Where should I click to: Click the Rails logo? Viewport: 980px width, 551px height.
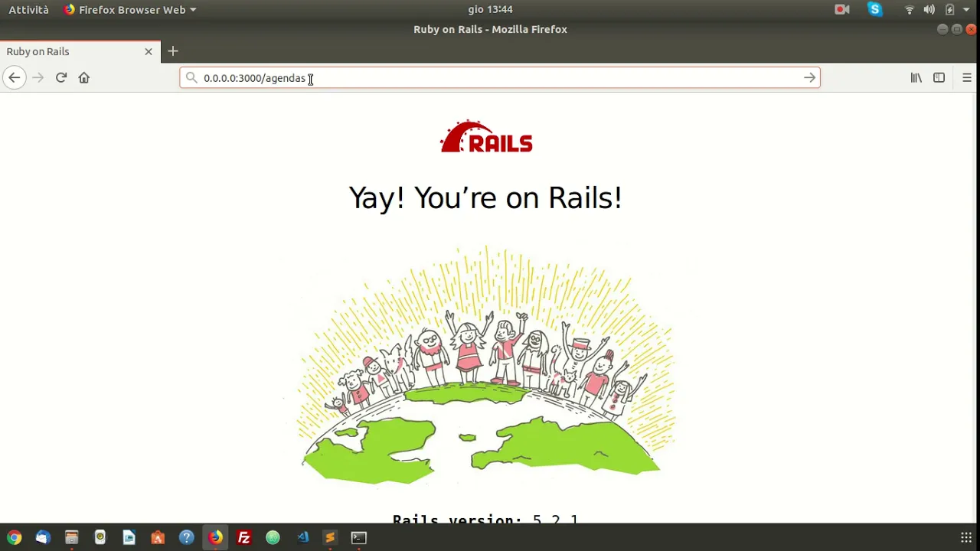486,137
